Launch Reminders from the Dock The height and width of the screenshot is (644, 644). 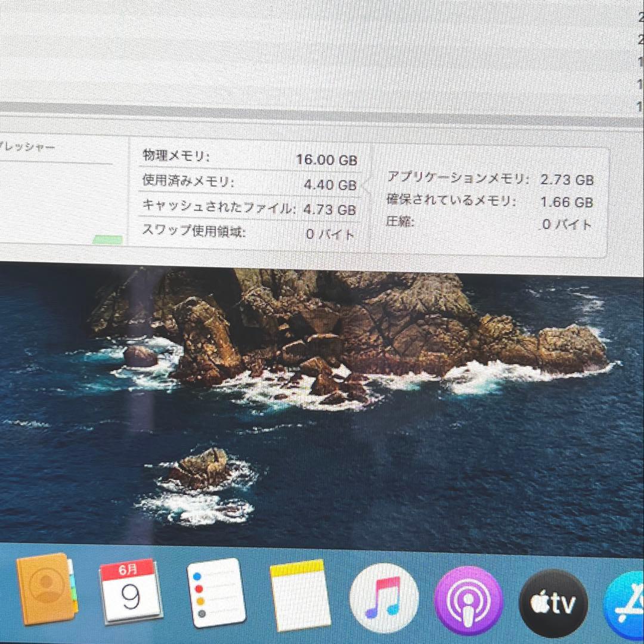tap(216, 599)
